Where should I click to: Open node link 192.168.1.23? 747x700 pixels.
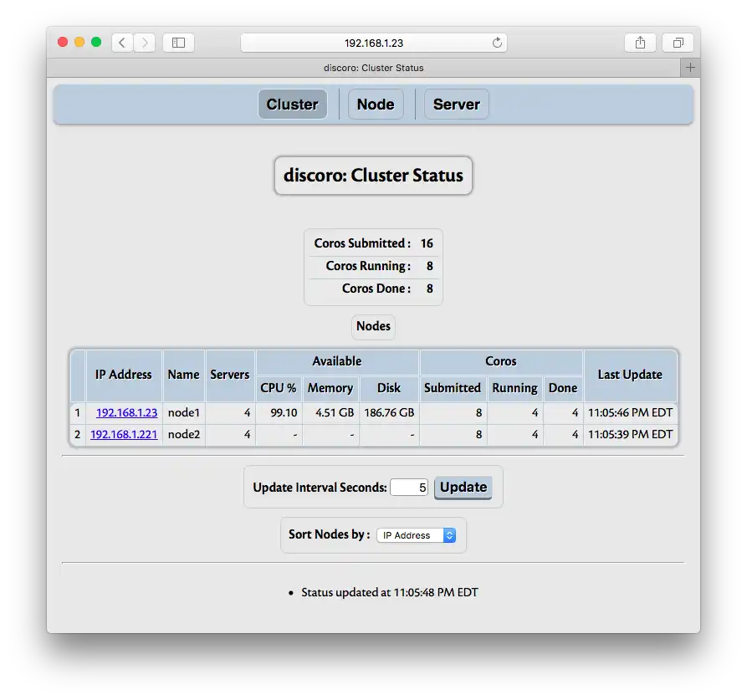coord(126,413)
